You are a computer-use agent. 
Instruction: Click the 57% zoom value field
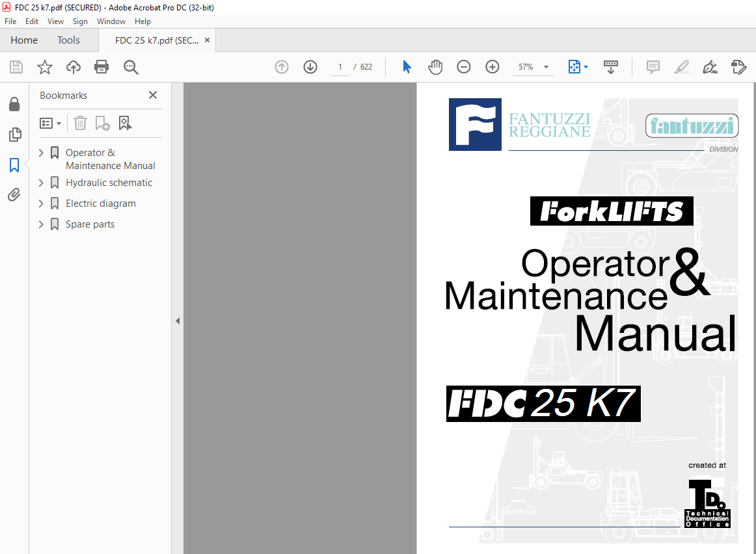[x=526, y=67]
